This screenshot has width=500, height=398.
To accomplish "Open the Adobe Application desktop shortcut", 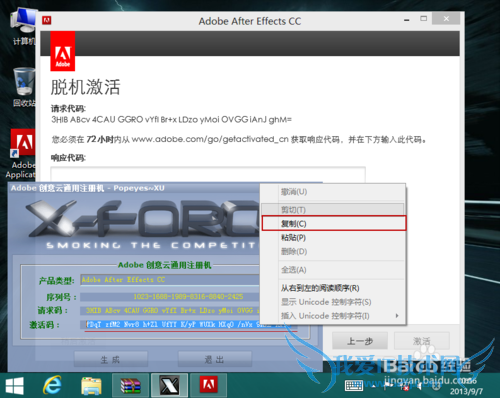I will (x=22, y=154).
